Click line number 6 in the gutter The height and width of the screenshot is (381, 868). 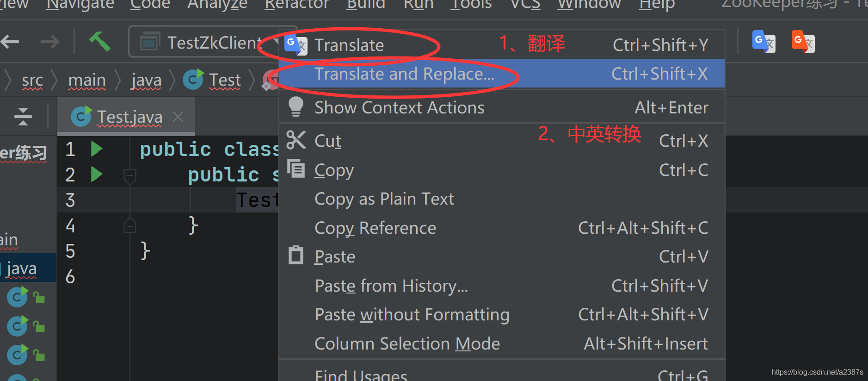point(70,276)
